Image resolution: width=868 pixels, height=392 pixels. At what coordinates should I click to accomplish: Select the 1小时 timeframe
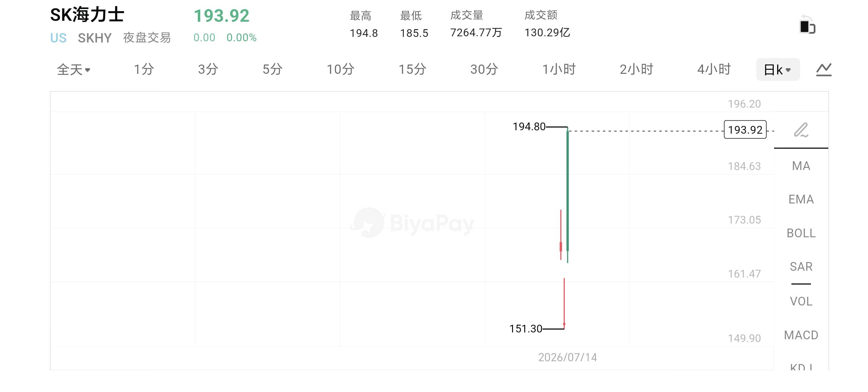(x=559, y=69)
